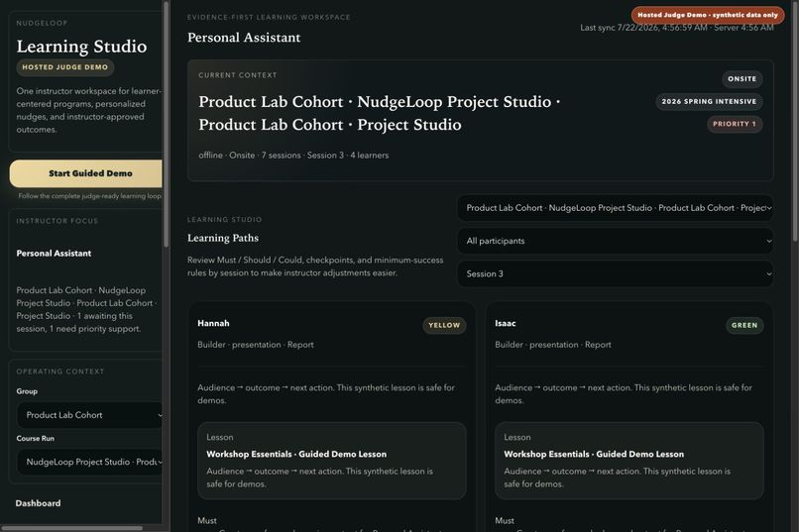Click the current context title Product Lab Cohort
This screenshot has height=532, width=799.
click(379, 113)
